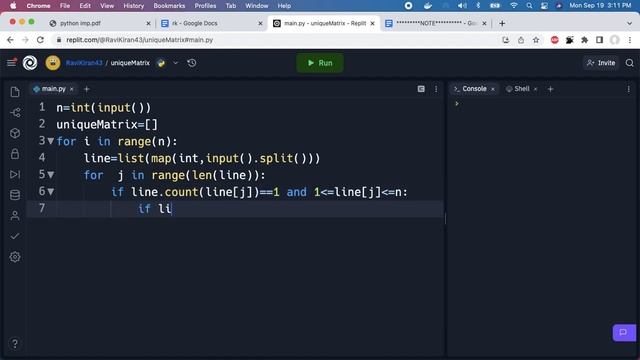Open the user avatar profile
This screenshot has width=640, height=360.
tap(53, 63)
